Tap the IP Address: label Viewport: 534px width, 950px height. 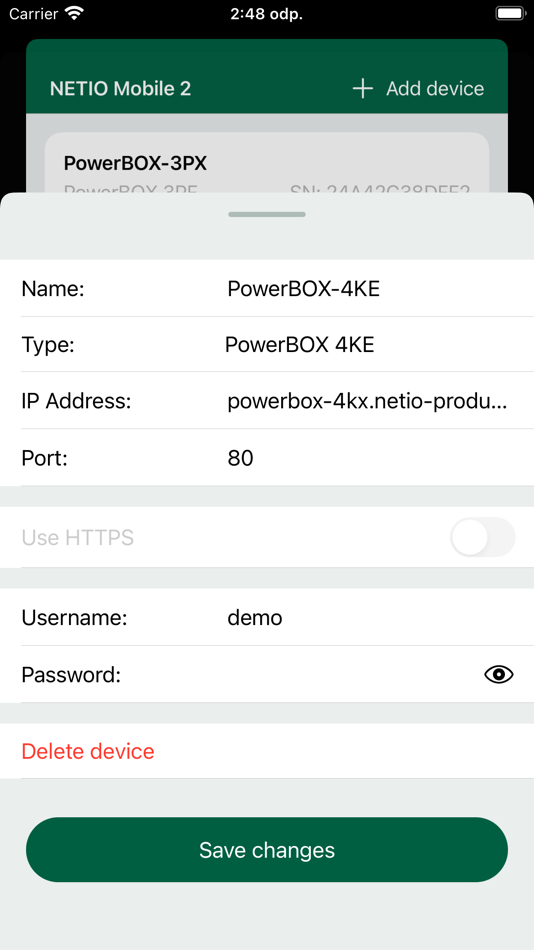(x=76, y=402)
